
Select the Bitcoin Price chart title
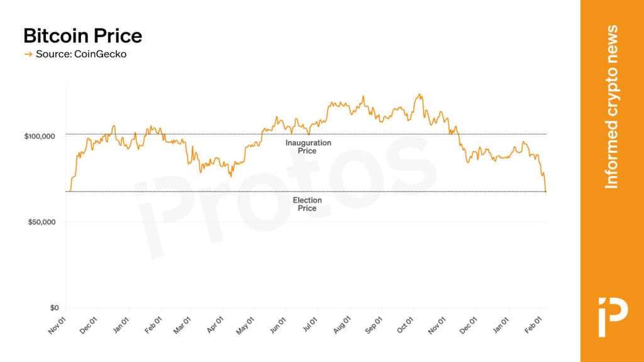pyautogui.click(x=82, y=35)
